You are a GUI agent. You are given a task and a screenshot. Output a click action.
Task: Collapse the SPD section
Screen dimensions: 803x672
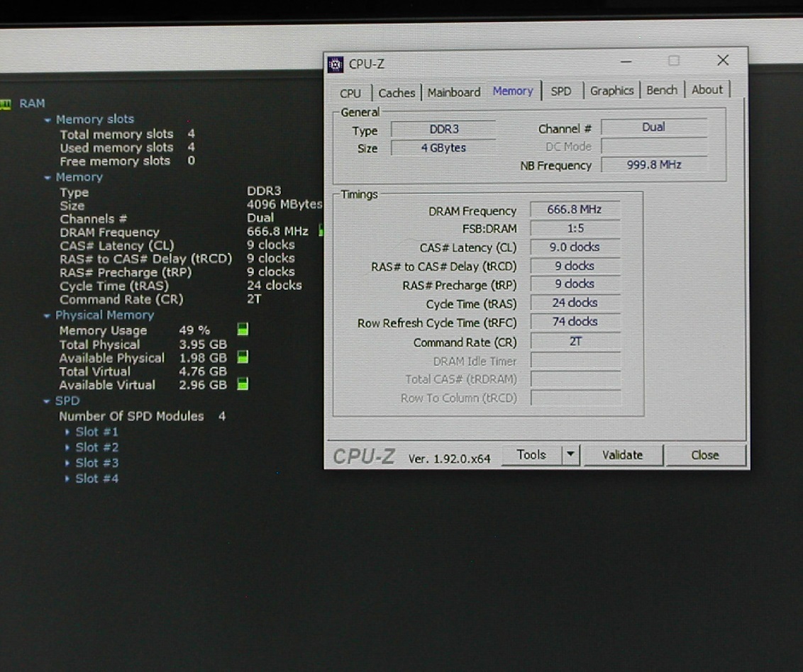47,402
